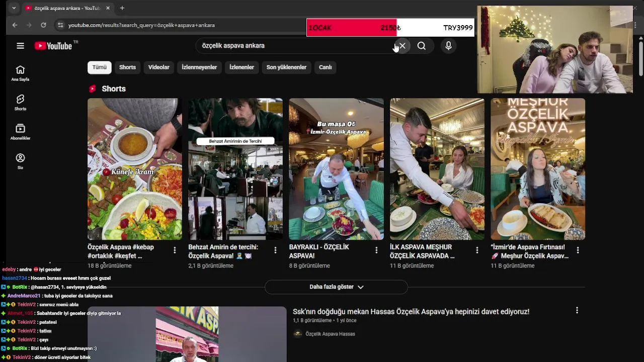Select the Videolar filter chip
The height and width of the screenshot is (362, 644).
pyautogui.click(x=159, y=67)
